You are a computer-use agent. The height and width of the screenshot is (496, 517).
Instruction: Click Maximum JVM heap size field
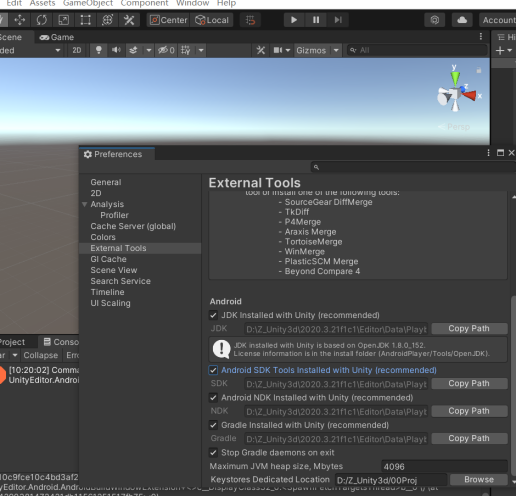click(x=444, y=466)
